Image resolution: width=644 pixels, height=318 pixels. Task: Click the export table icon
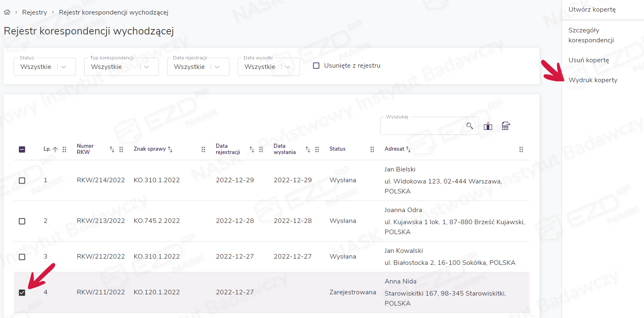point(505,126)
